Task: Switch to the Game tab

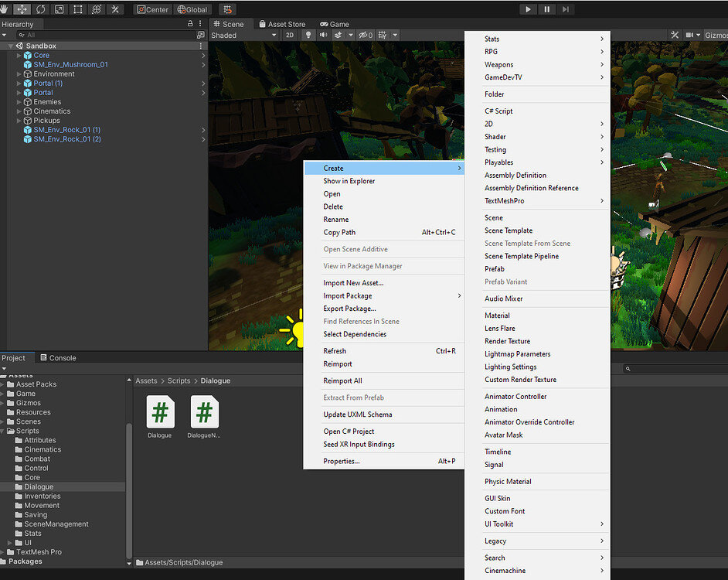Action: [334, 24]
